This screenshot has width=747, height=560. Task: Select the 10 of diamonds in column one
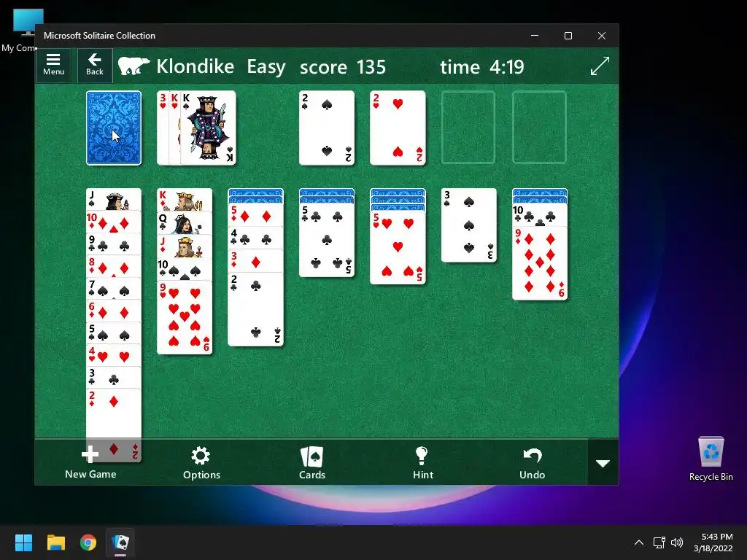pyautogui.click(x=113, y=222)
